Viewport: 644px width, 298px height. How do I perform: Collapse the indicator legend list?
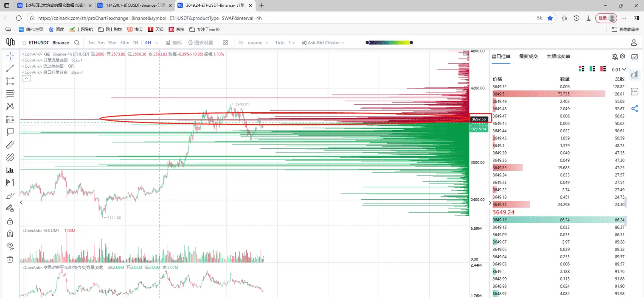click(26, 78)
